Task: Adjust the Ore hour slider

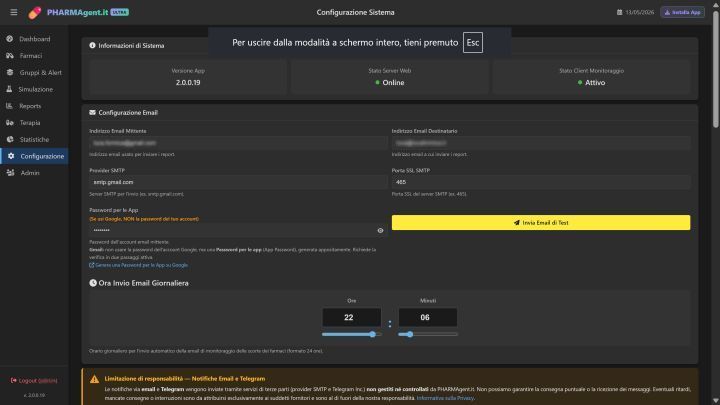Action: coord(352,334)
